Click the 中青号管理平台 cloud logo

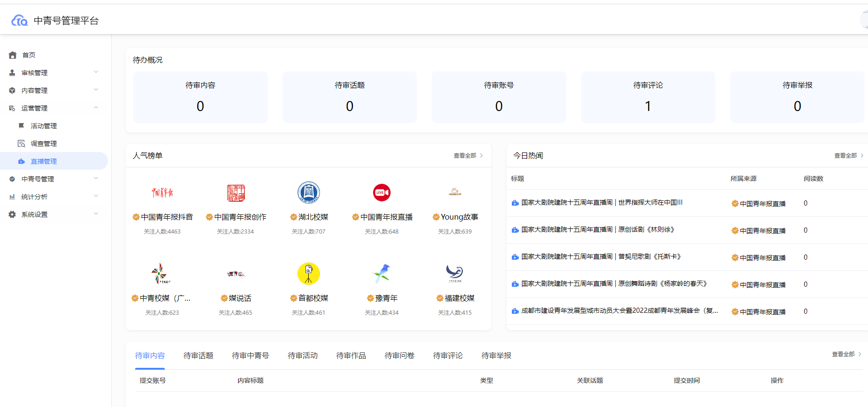tap(20, 21)
